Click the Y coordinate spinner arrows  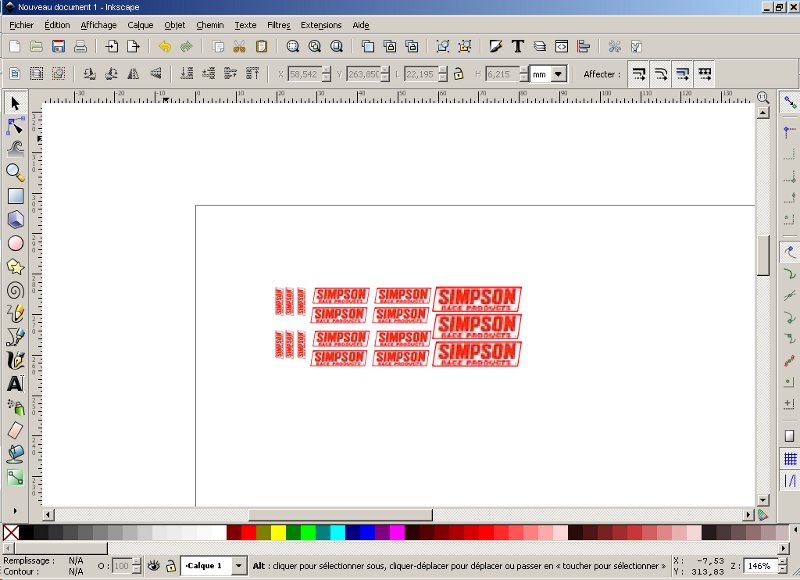point(385,74)
